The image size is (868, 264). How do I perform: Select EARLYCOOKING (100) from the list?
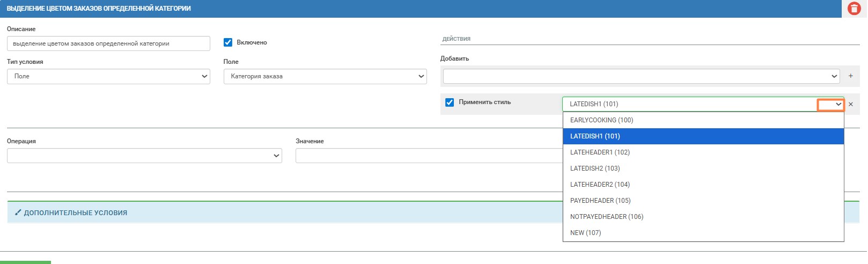tap(601, 120)
